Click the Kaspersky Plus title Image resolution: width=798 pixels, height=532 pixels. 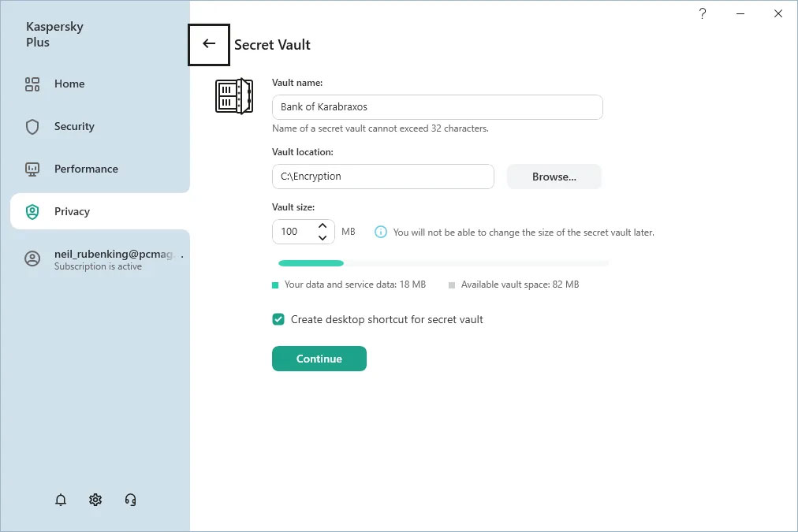click(54, 34)
